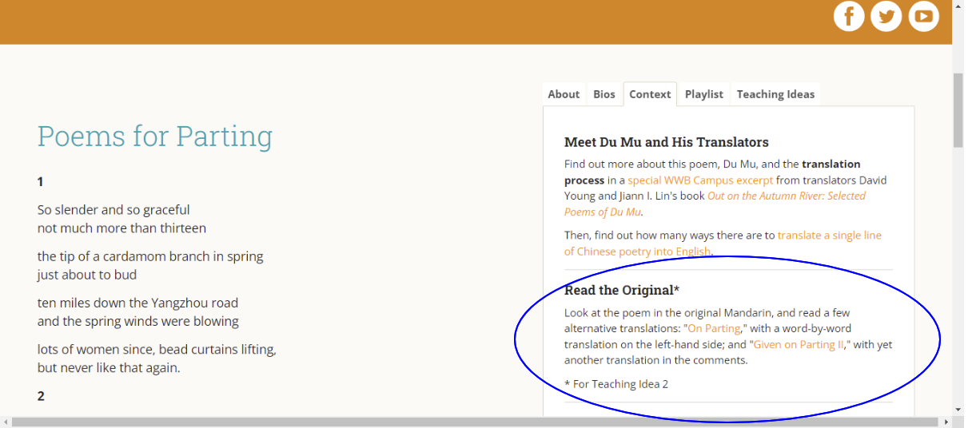Click the horizontal scrollbar left arrow

click(x=6, y=422)
